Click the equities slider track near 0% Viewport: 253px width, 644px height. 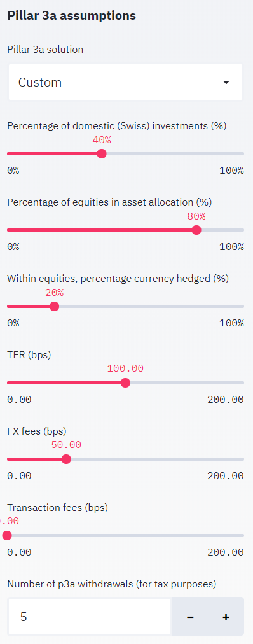tap(9, 230)
